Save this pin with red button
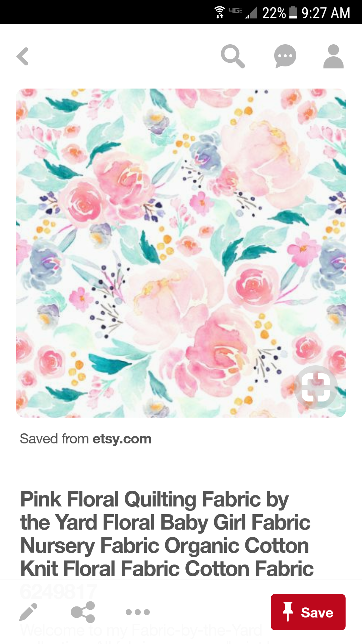 point(308,612)
